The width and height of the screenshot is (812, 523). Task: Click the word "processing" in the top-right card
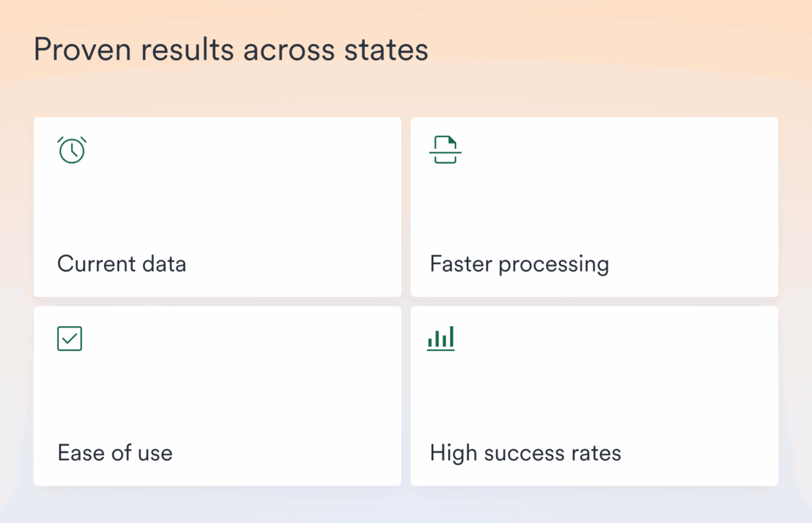554,265
